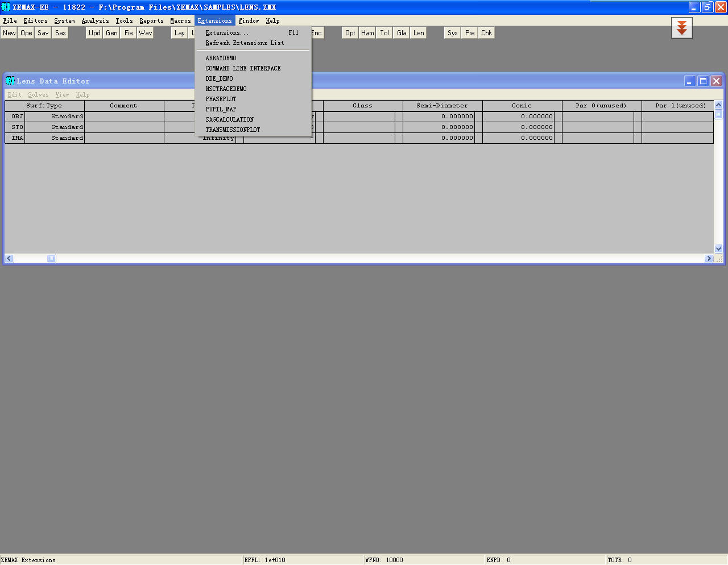Click the Glass column header
The width and height of the screenshot is (728, 565).
click(x=363, y=106)
